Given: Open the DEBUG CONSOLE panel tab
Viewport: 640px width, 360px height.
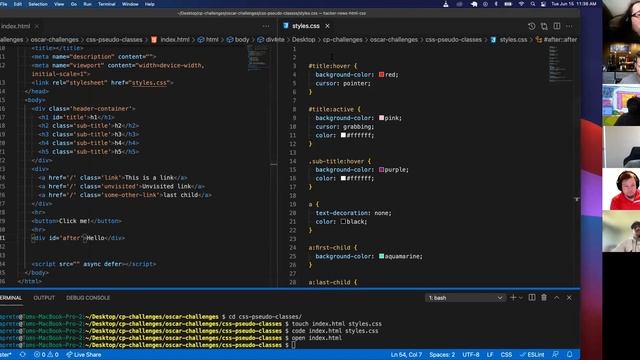Looking at the screenshot, I should [x=88, y=298].
